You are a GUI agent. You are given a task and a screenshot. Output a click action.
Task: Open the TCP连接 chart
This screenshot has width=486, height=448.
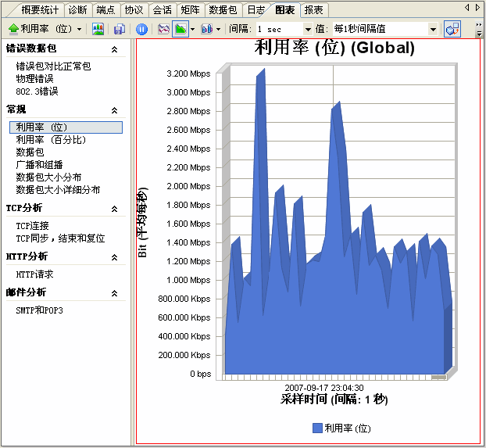coord(32,225)
